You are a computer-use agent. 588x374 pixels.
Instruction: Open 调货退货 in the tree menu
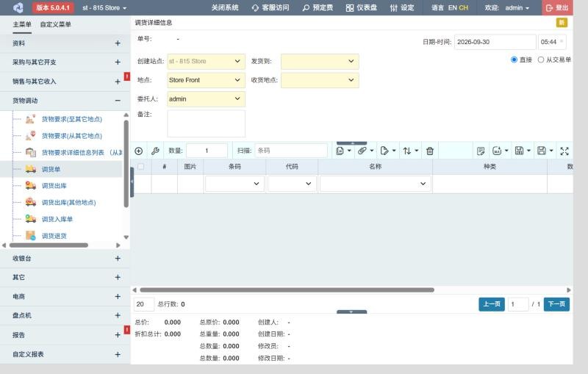click(x=54, y=236)
